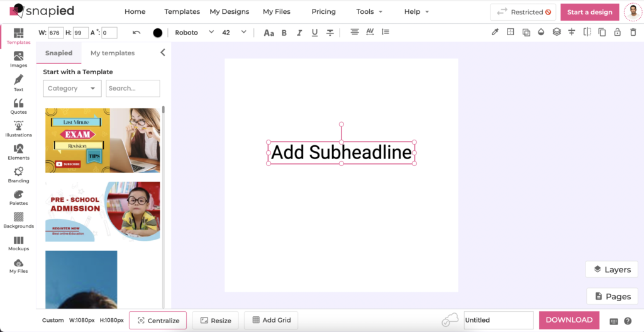Toggle strikethrough formatting
644x332 pixels.
coord(330,33)
